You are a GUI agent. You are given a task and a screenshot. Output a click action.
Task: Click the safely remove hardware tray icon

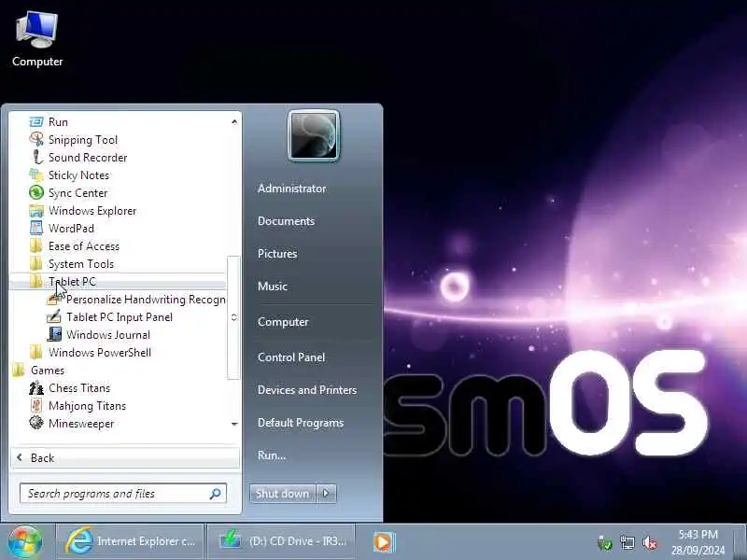tap(604, 542)
